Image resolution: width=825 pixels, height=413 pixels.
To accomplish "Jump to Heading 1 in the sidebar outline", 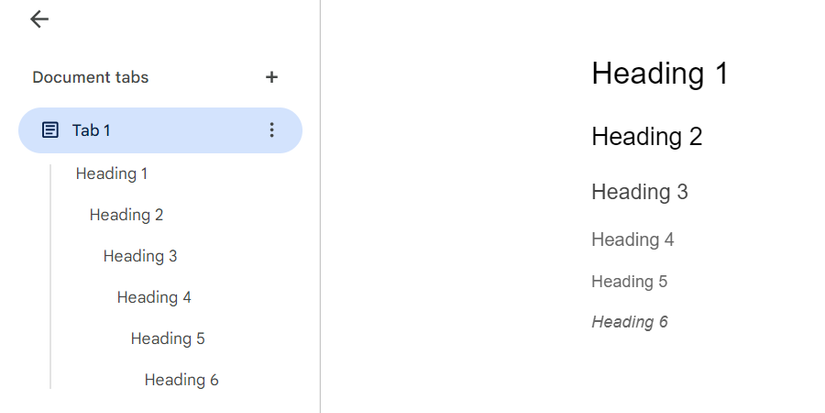I will coord(112,173).
